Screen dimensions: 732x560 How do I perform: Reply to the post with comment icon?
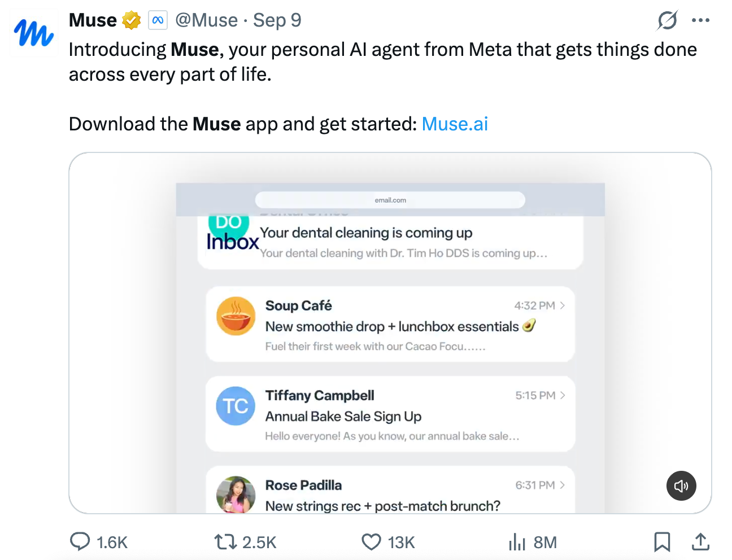pos(80,541)
